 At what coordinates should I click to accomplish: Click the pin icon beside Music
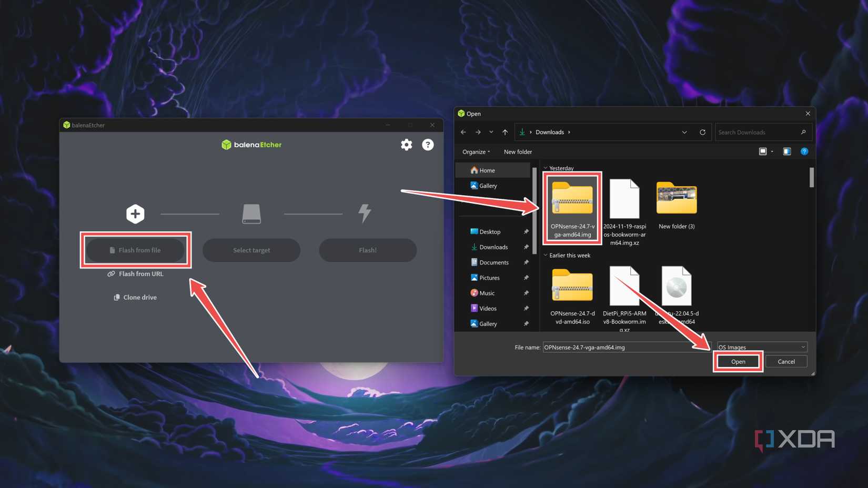point(526,293)
